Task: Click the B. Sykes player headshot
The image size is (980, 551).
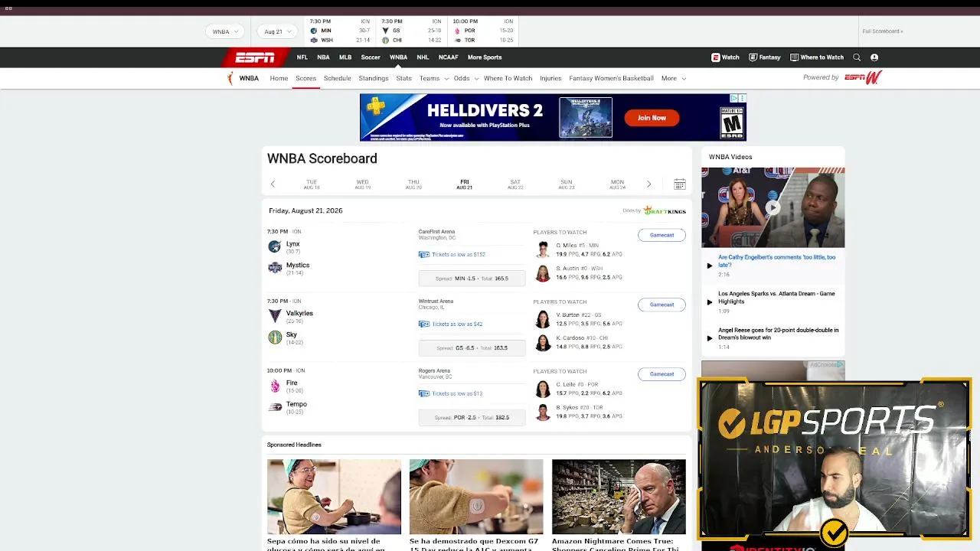Action: [543, 412]
